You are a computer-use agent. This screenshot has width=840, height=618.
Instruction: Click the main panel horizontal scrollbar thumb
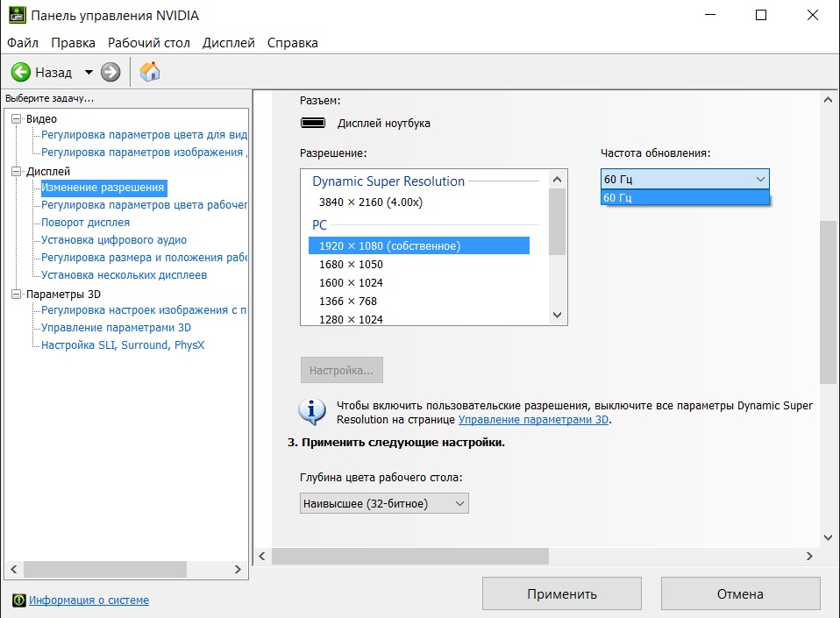click(x=410, y=557)
